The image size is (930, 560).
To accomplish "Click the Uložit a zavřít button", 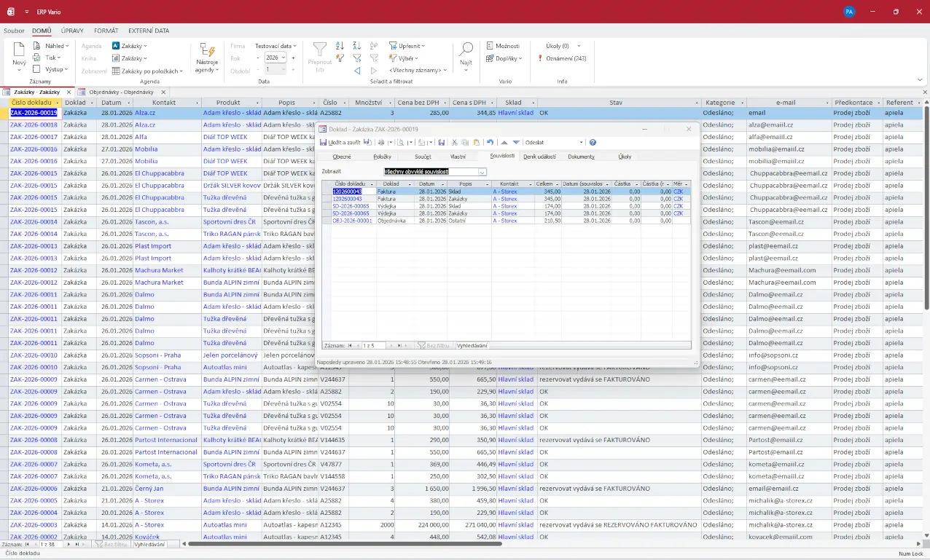I will pos(345,143).
